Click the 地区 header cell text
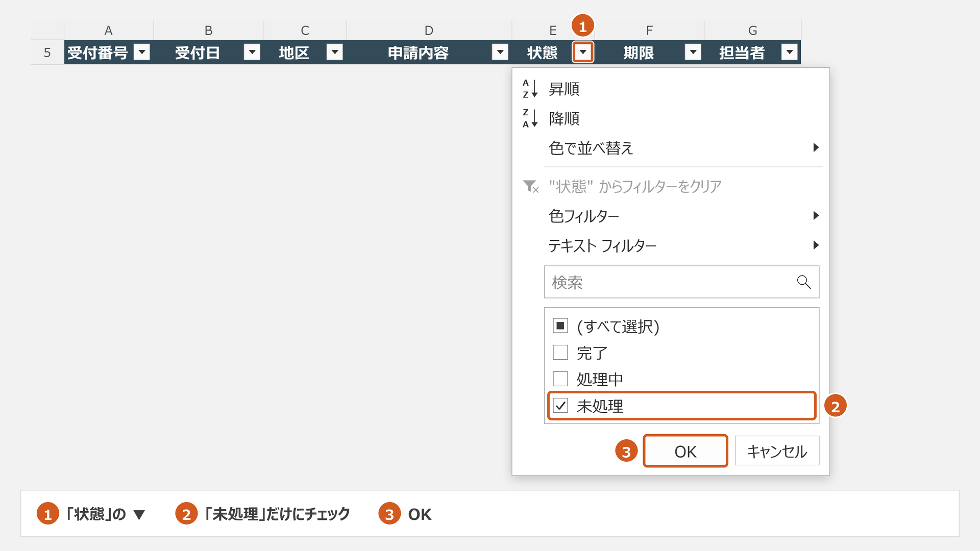The height and width of the screenshot is (551, 980). pyautogui.click(x=294, y=53)
